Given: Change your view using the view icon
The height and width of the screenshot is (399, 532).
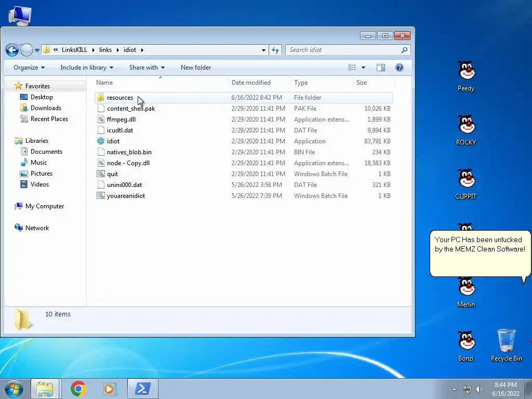Looking at the screenshot, I should pyautogui.click(x=352, y=68).
